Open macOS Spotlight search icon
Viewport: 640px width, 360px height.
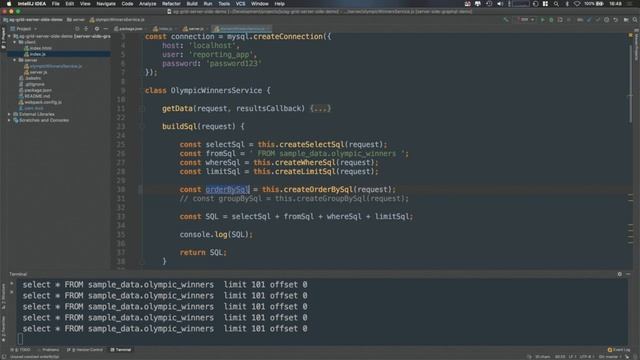(556, 4)
